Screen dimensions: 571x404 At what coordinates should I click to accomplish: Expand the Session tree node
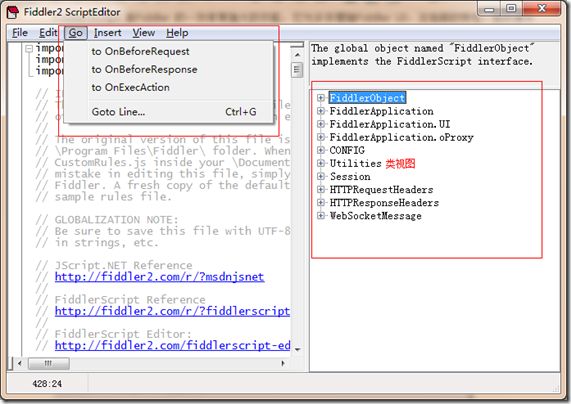(321, 176)
